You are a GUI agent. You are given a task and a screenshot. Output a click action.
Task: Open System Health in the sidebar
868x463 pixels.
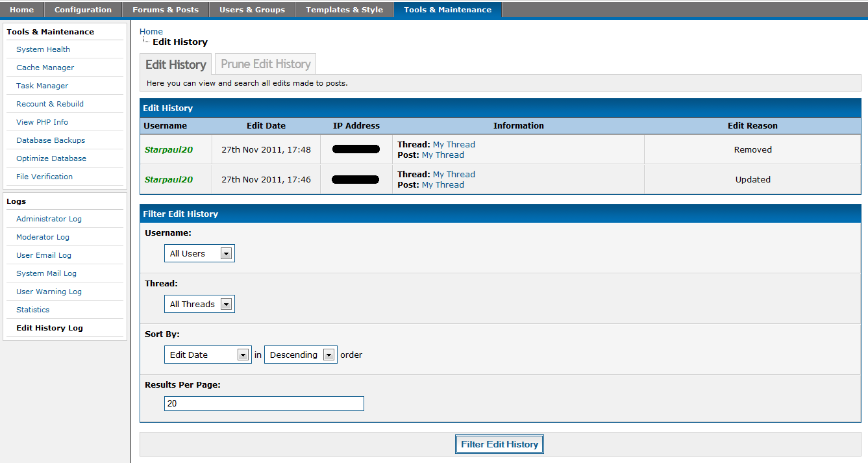pos(43,49)
